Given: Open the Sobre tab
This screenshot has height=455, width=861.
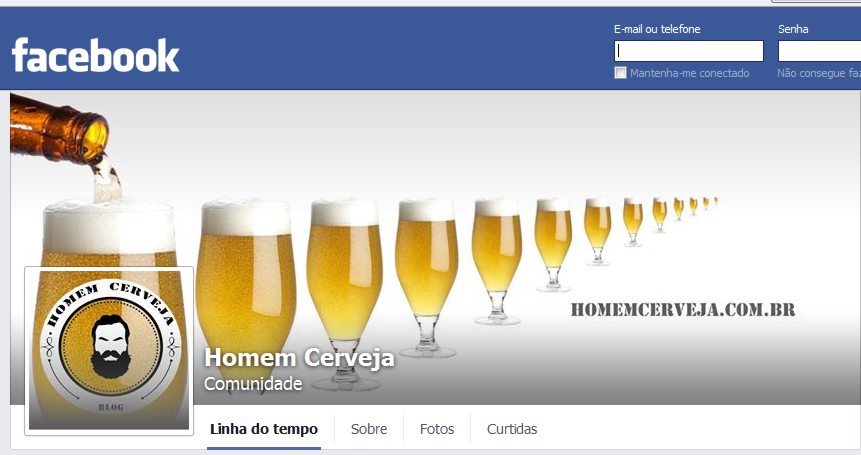Looking at the screenshot, I should (x=369, y=429).
